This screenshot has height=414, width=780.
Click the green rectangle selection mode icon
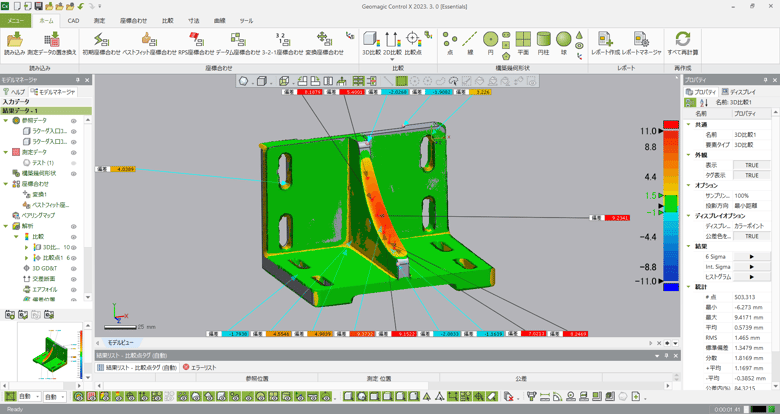pyautogui.click(x=401, y=81)
